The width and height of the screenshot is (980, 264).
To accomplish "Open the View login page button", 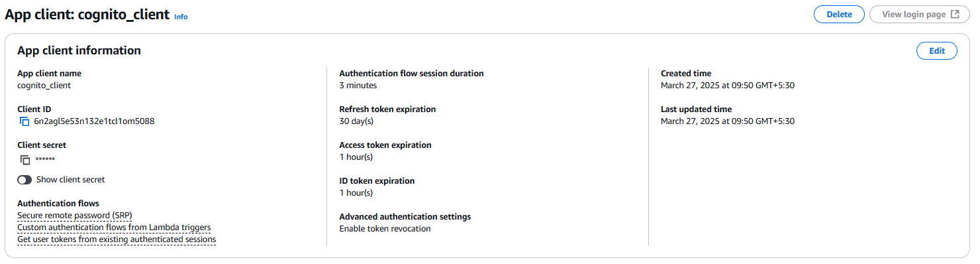I will pos(919,15).
